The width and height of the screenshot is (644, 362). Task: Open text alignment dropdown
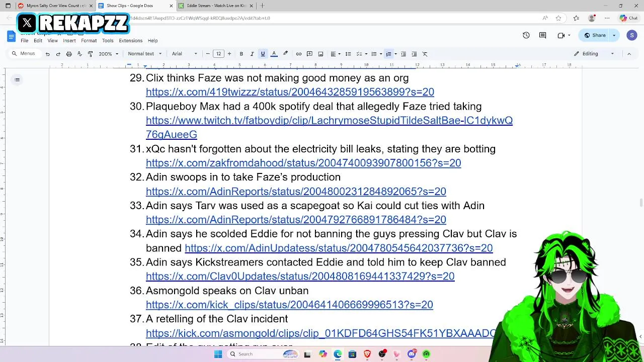[335, 54]
